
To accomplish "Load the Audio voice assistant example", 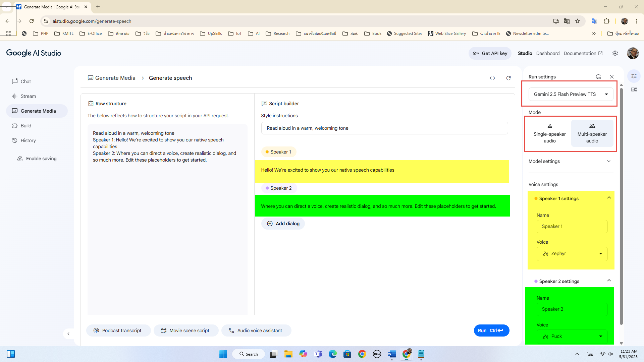I will tap(256, 330).
